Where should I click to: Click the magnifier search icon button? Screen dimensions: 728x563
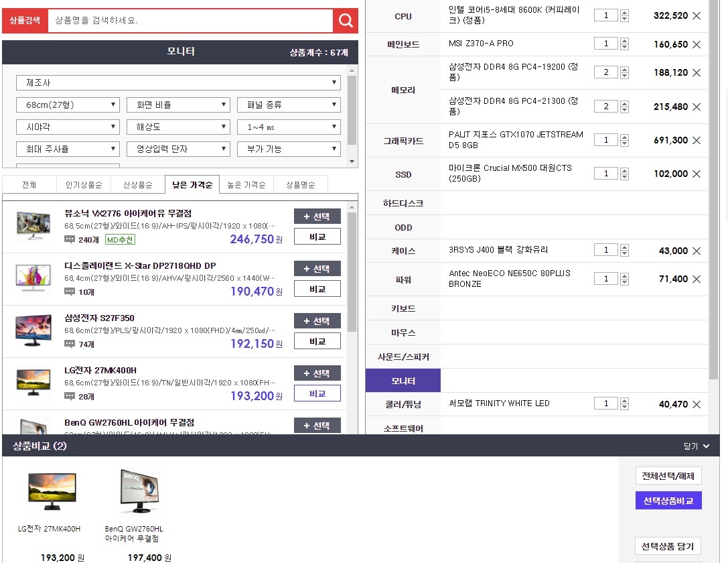(x=346, y=20)
